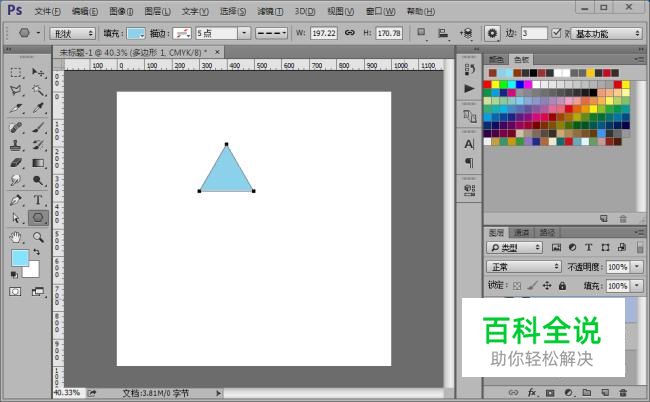
Task: Select the Clone Stamp tool
Action: coord(16,145)
